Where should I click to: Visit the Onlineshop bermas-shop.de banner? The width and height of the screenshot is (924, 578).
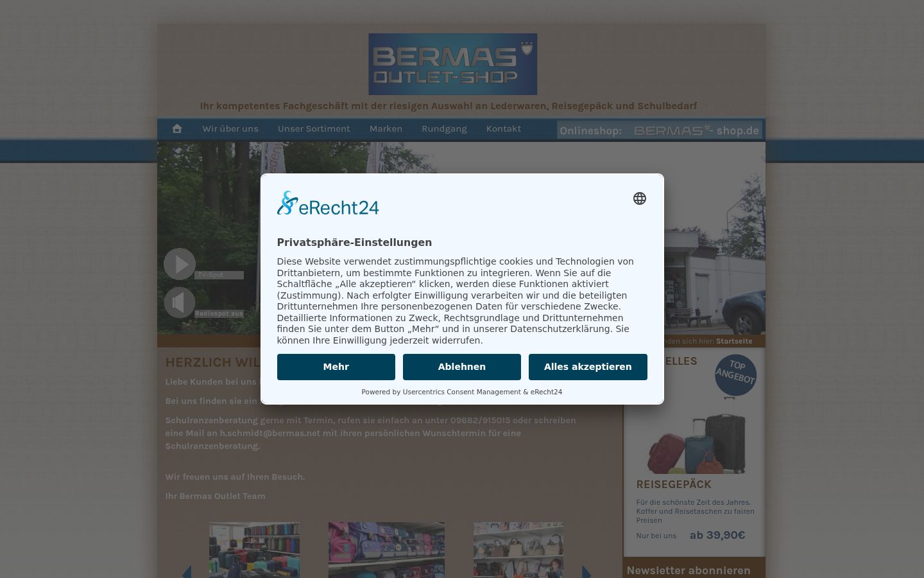coord(660,130)
